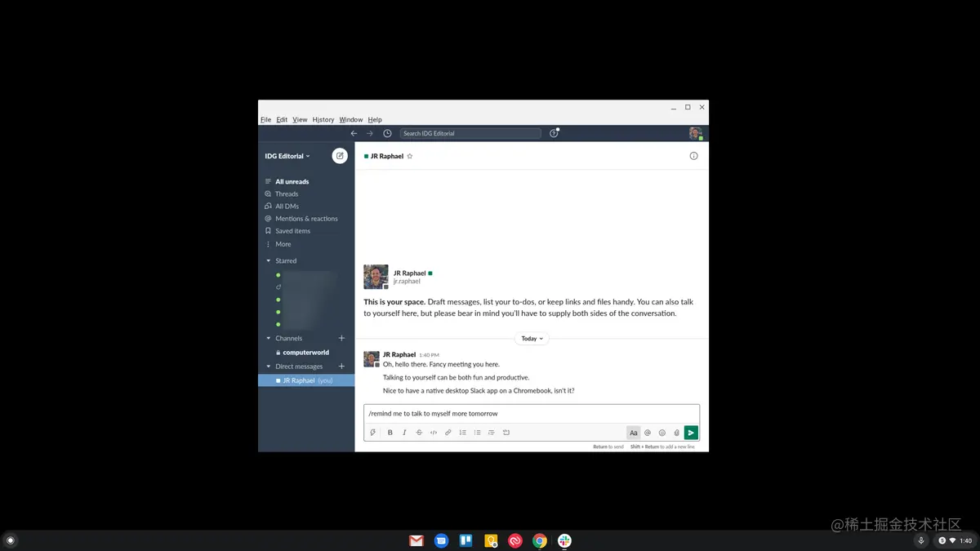
Task: Add a channel with the plus
Action: [x=341, y=338]
